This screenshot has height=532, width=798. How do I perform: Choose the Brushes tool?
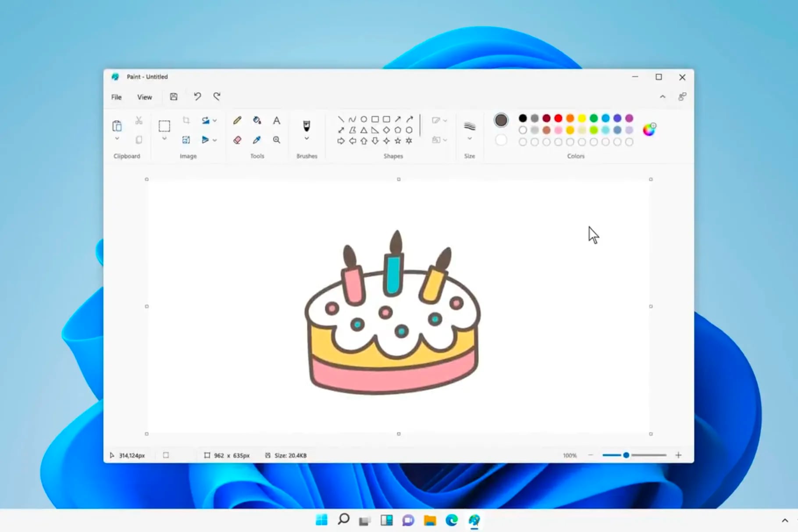tap(306, 125)
